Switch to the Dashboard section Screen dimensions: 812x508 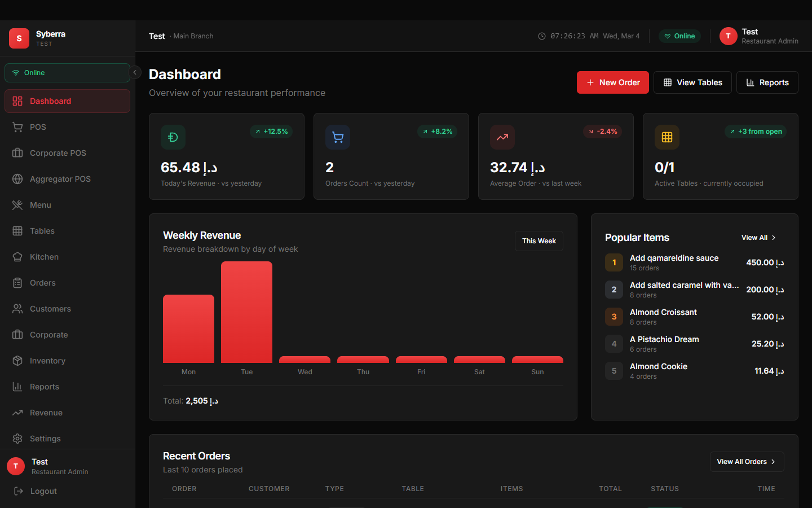50,101
